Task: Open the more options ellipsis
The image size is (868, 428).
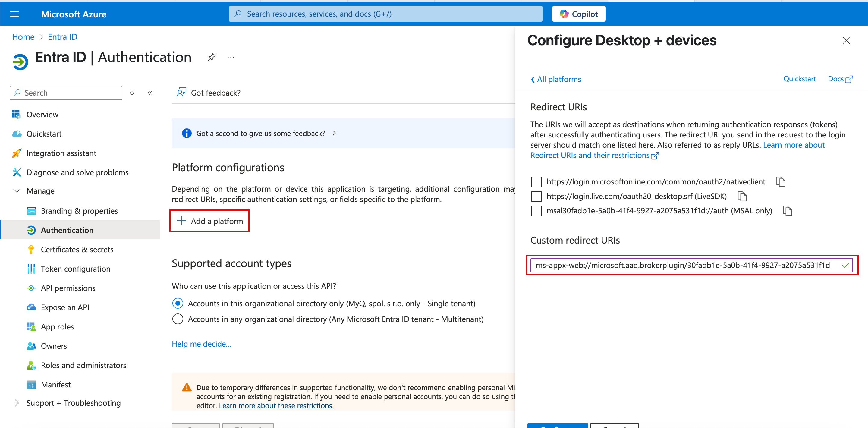Action: (x=231, y=57)
